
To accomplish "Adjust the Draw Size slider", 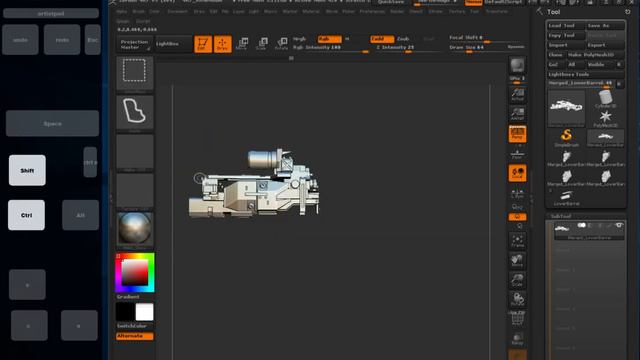I will 478,49.
